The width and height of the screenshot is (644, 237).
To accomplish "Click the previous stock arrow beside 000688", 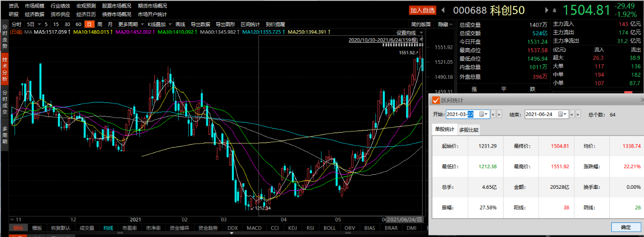I will pyautogui.click(x=443, y=10).
